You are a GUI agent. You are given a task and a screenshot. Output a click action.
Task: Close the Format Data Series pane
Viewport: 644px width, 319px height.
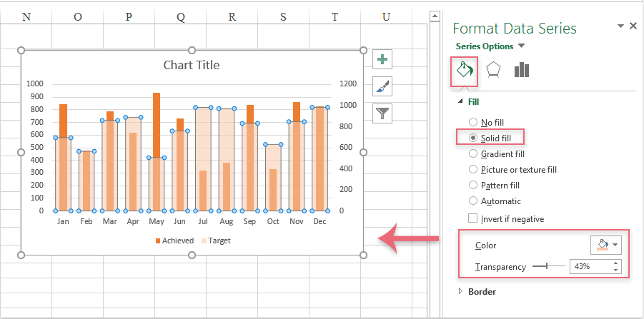[633, 26]
